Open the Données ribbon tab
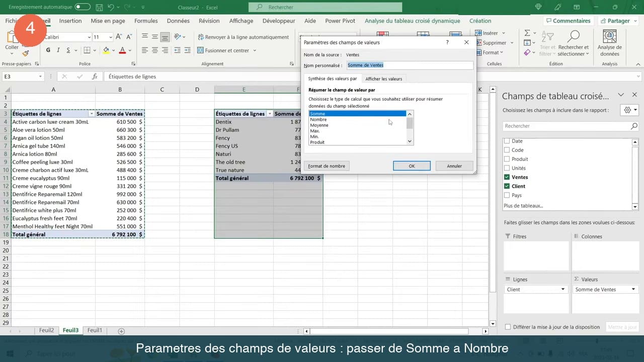The width and height of the screenshot is (644, 362). 178,21
